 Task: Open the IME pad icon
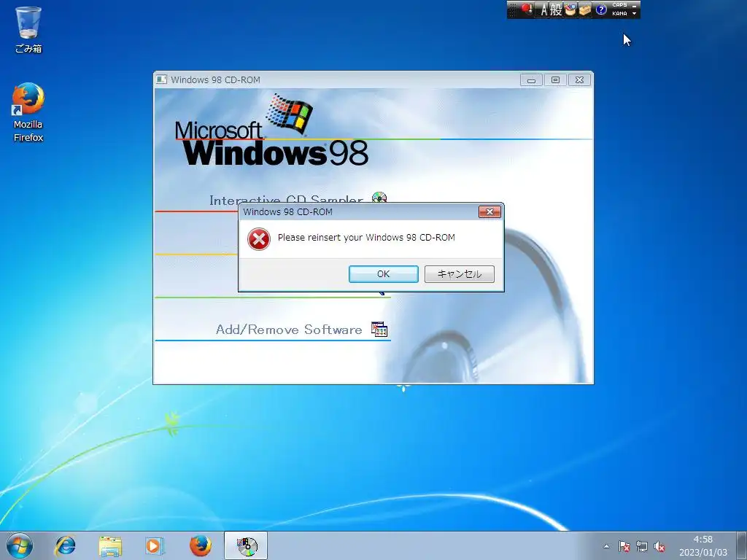click(x=570, y=9)
